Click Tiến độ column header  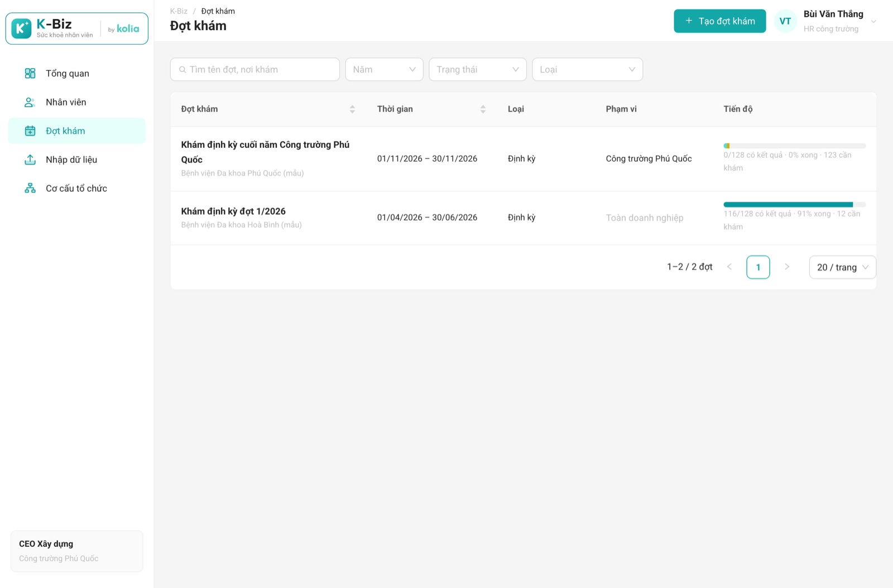coord(738,109)
